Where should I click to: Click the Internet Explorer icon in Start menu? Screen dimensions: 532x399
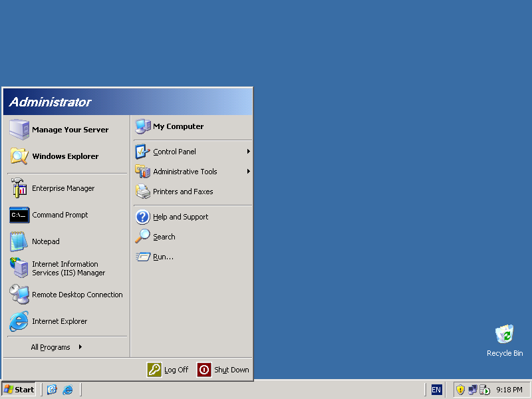coord(19,321)
